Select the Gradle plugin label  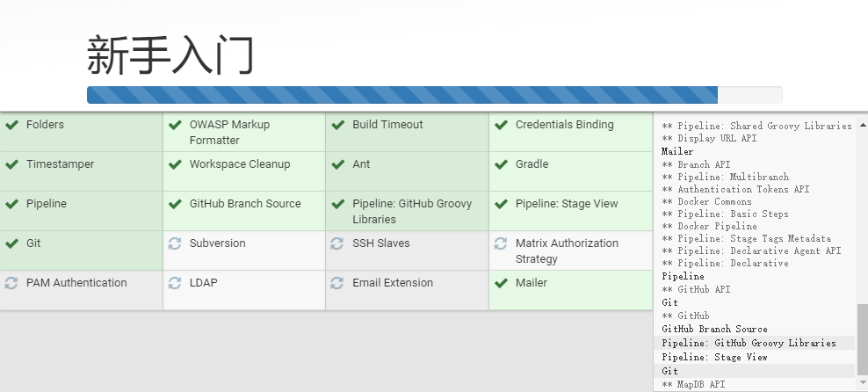tap(532, 163)
